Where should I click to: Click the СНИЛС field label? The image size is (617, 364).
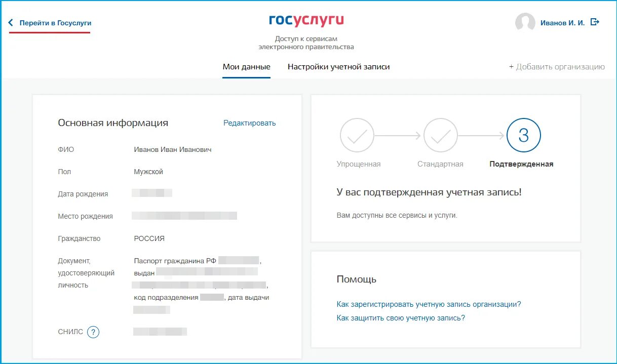click(70, 332)
